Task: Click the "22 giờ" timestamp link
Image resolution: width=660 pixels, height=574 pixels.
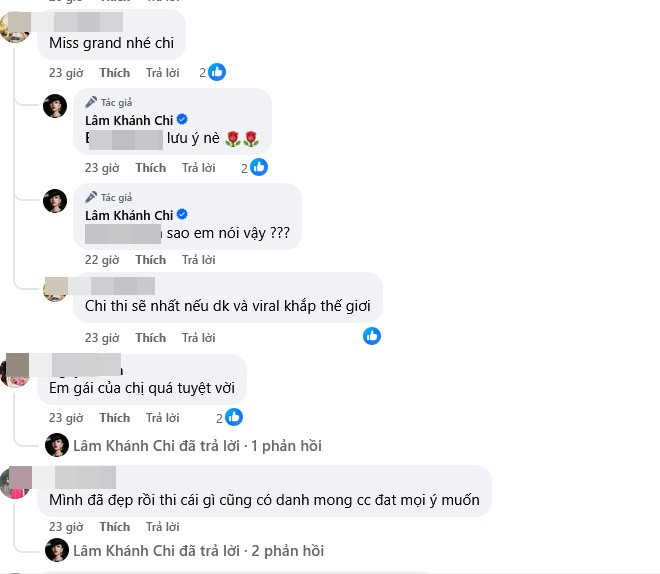Action: coord(102,260)
